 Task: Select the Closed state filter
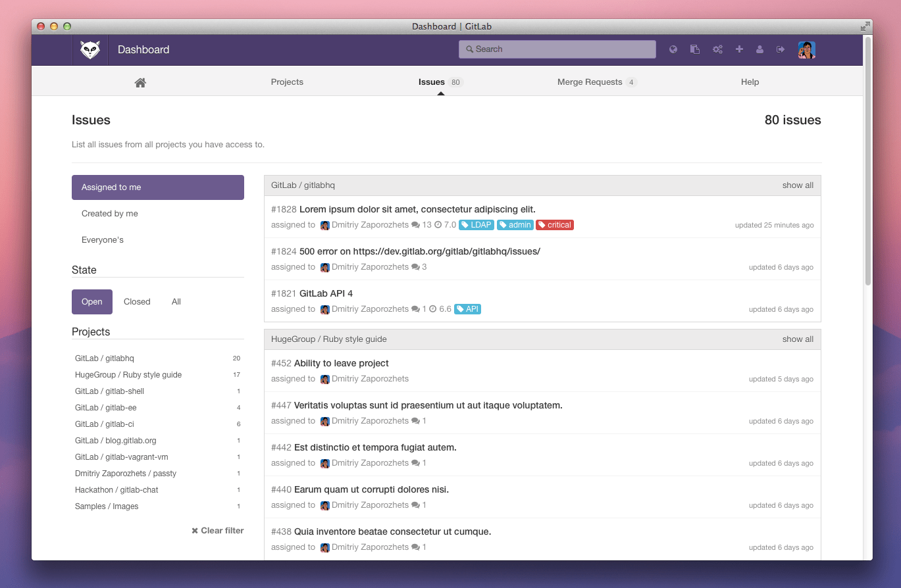[x=136, y=301]
